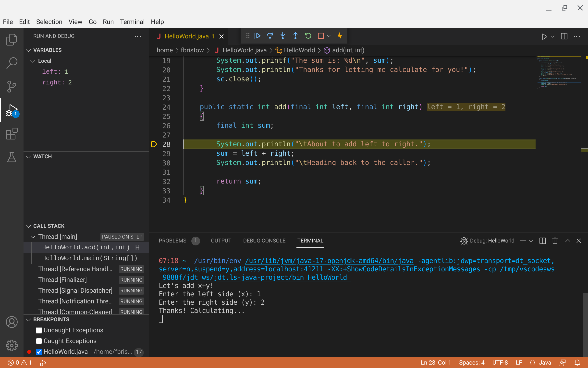This screenshot has height=368, width=588.
Task: Click the Step Over debug icon
Action: pos(270,36)
